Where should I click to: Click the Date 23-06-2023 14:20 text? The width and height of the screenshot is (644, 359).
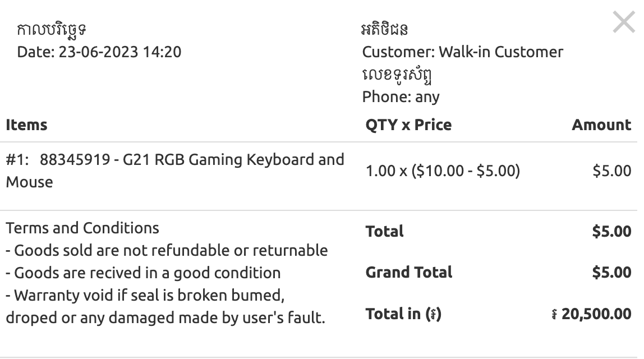[99, 52]
